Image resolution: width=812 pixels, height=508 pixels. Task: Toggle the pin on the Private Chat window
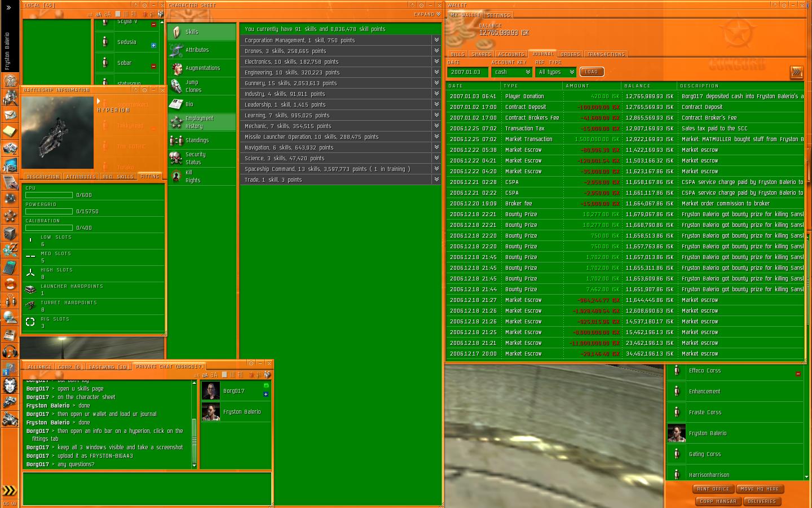click(251, 363)
